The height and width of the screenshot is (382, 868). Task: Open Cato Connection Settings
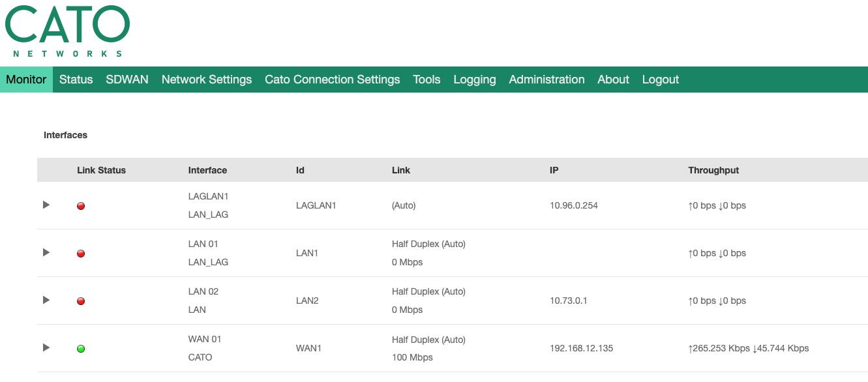pyautogui.click(x=332, y=80)
